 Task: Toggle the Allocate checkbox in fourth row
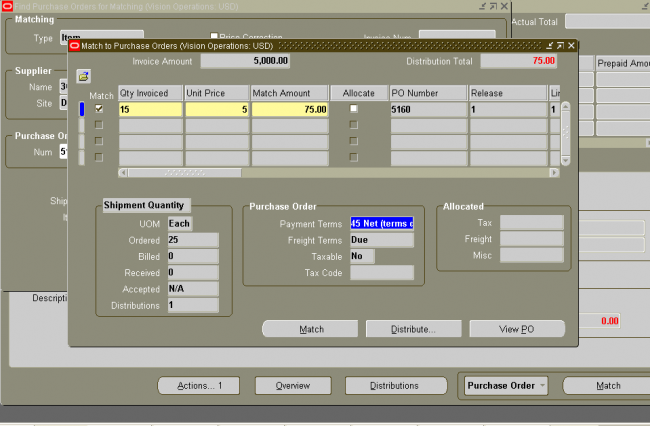click(354, 157)
